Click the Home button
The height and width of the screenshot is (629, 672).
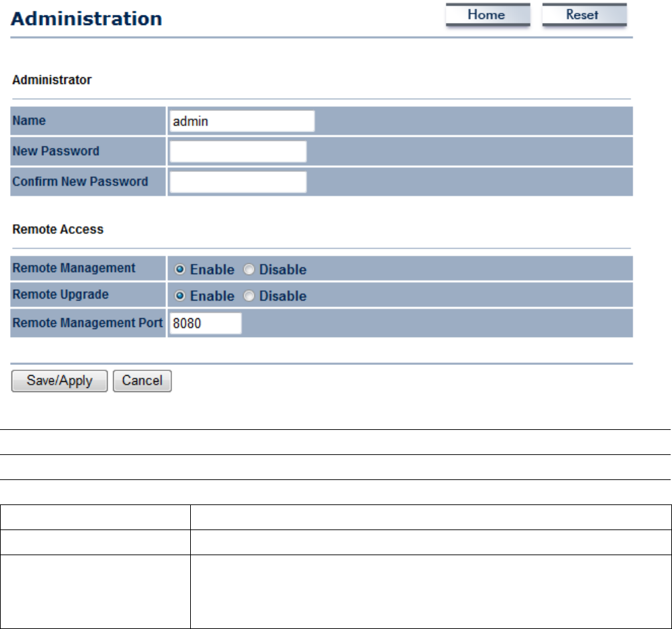click(x=488, y=15)
